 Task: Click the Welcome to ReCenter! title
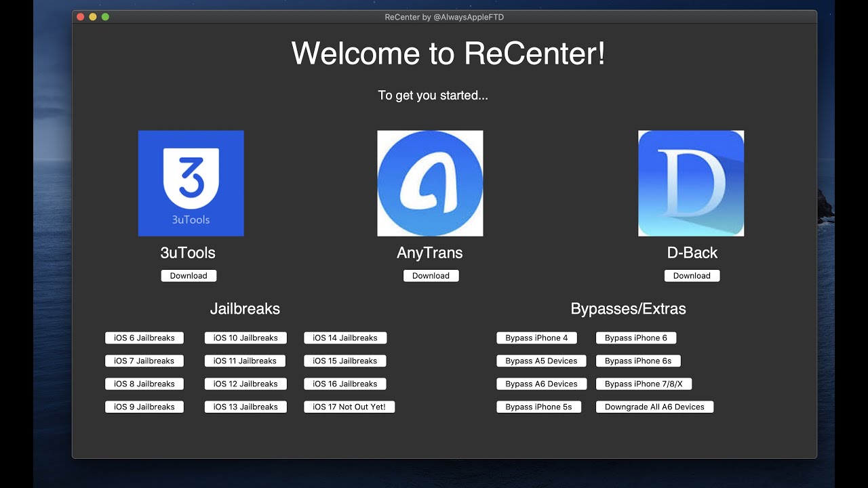(x=448, y=53)
